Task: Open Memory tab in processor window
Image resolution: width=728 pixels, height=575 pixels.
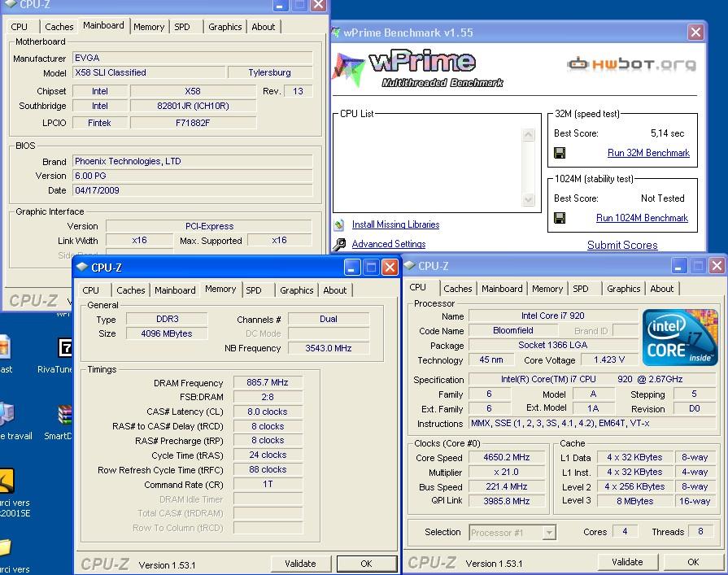Action: (547, 289)
